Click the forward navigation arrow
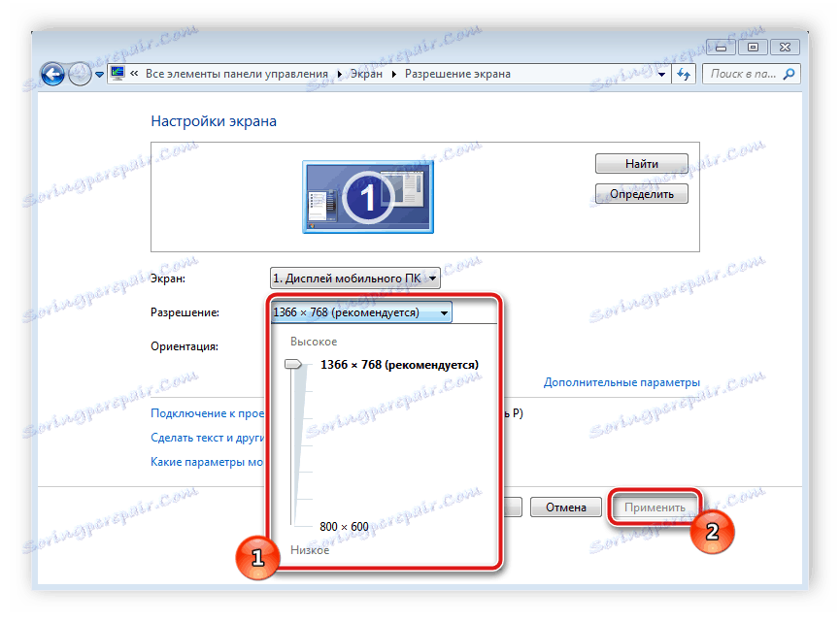 coord(80,74)
